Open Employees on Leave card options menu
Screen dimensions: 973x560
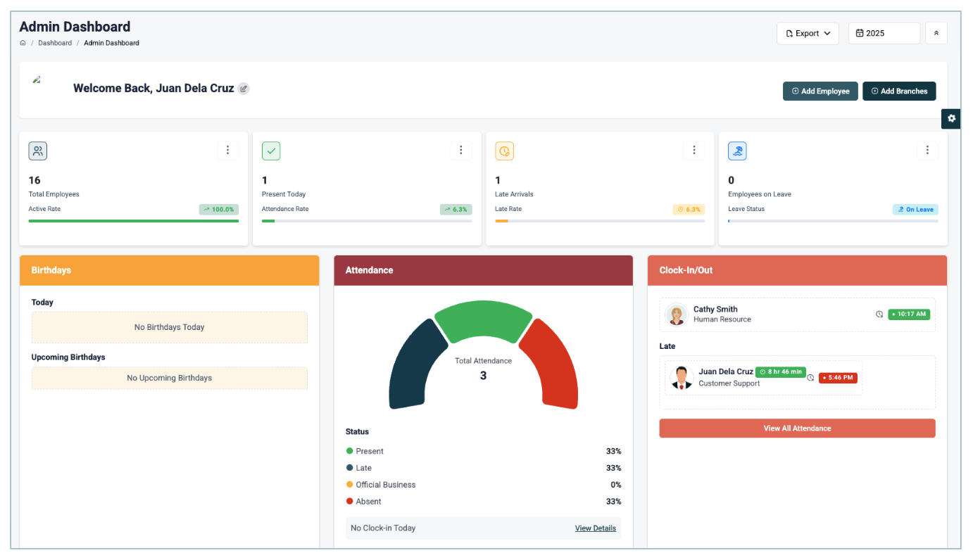pyautogui.click(x=927, y=150)
